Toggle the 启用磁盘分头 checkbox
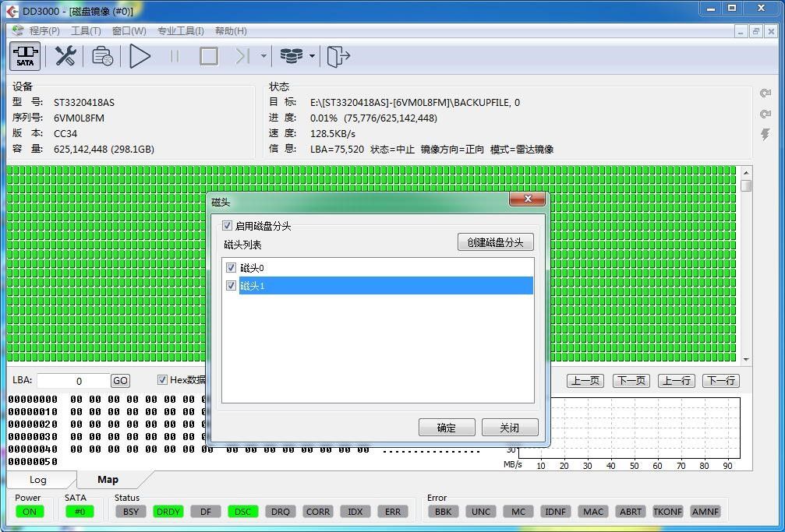785x532 pixels. pos(227,226)
